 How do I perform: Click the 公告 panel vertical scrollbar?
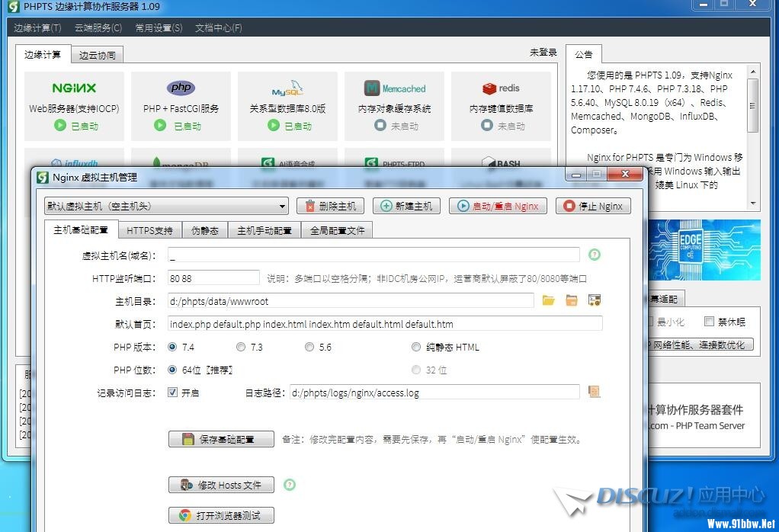point(753,137)
